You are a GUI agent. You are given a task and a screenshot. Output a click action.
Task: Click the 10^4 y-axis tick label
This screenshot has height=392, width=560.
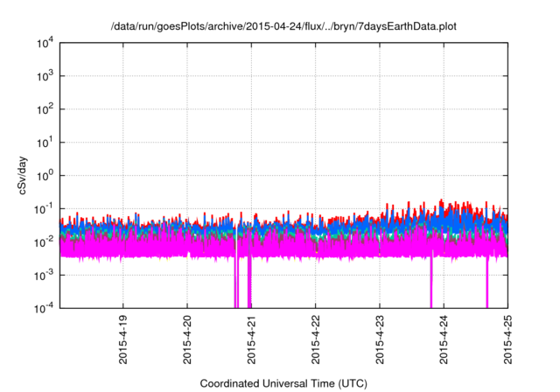click(x=45, y=43)
